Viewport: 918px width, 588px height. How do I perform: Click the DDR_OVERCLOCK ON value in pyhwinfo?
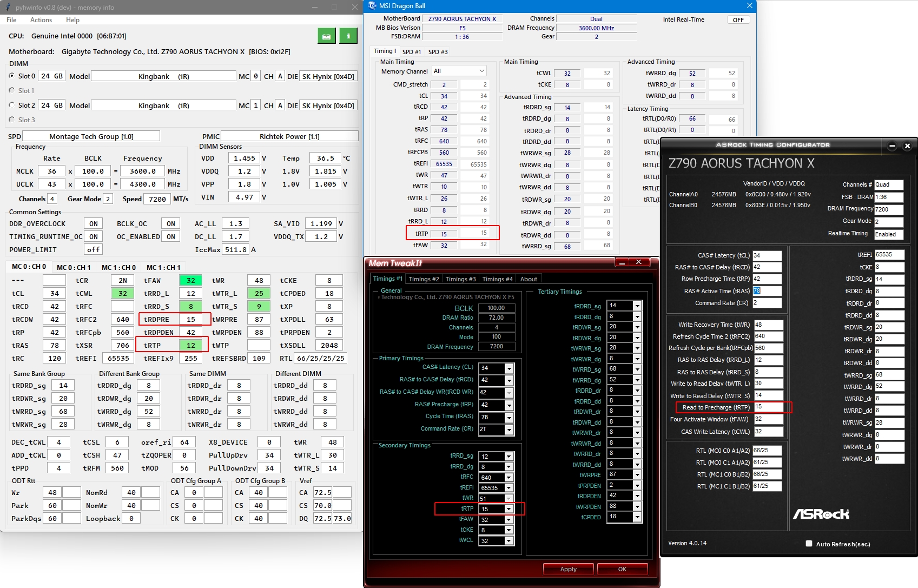(94, 223)
